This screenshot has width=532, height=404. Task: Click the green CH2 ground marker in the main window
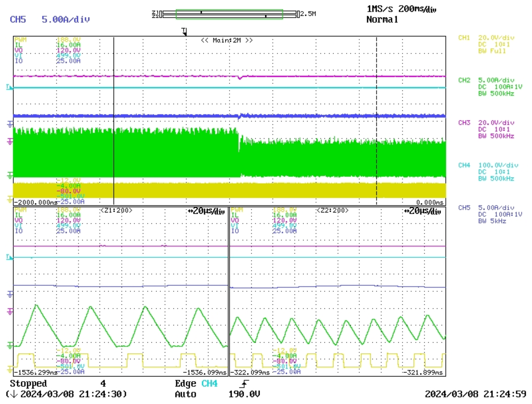click(x=10, y=175)
